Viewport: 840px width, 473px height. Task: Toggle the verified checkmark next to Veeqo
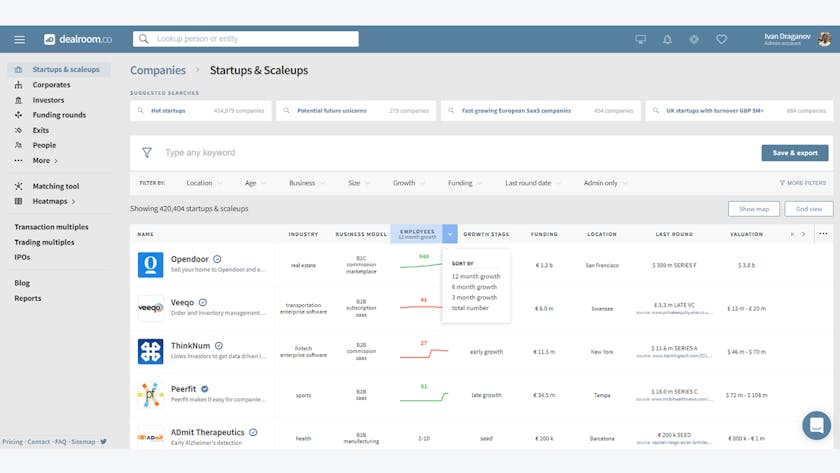click(x=203, y=302)
